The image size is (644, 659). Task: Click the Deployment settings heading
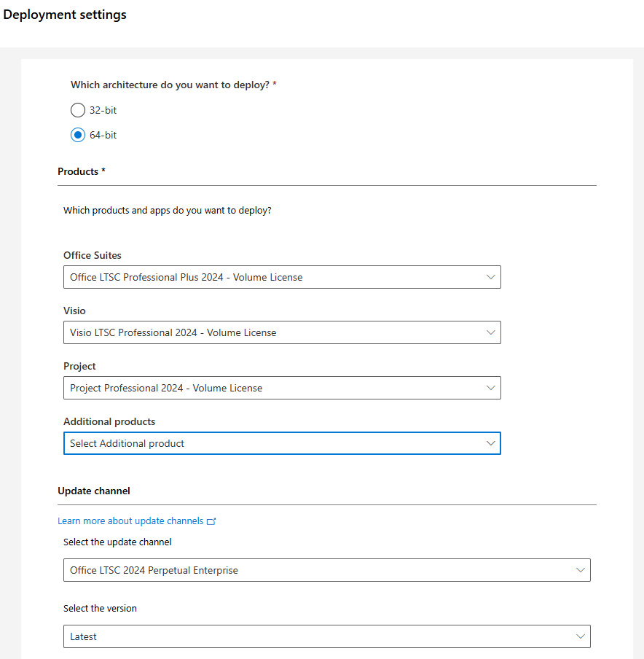pyautogui.click(x=65, y=15)
